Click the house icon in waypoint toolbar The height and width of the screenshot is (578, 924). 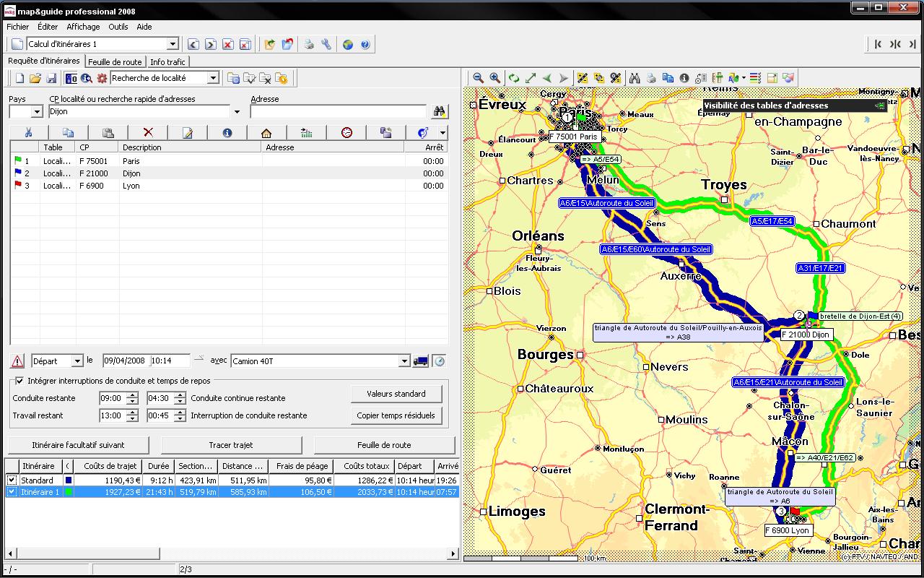tap(266, 133)
